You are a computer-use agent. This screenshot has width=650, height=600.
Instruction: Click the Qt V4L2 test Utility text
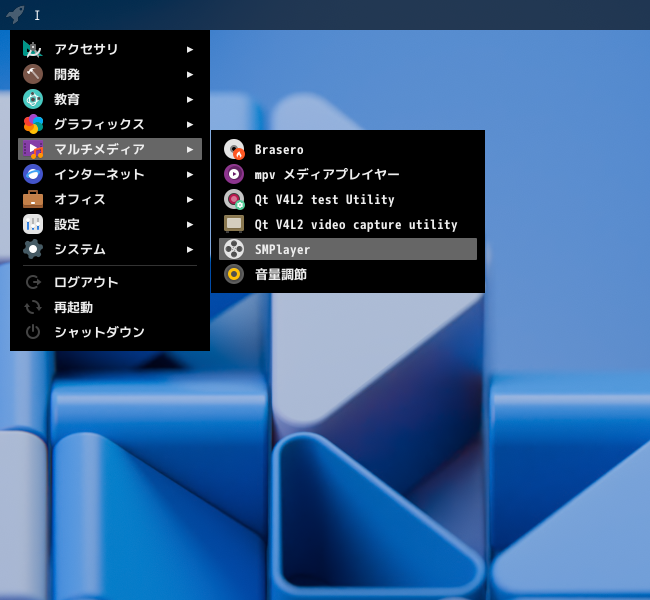point(325,199)
